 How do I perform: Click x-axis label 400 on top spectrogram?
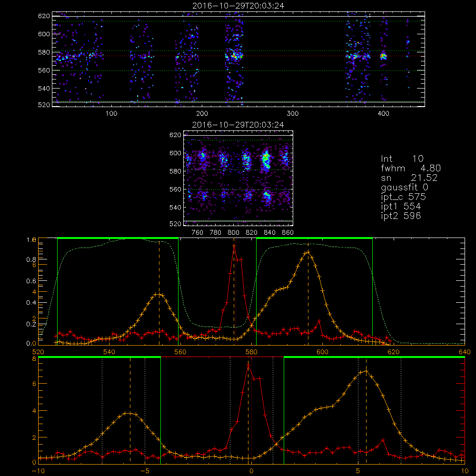(383, 114)
